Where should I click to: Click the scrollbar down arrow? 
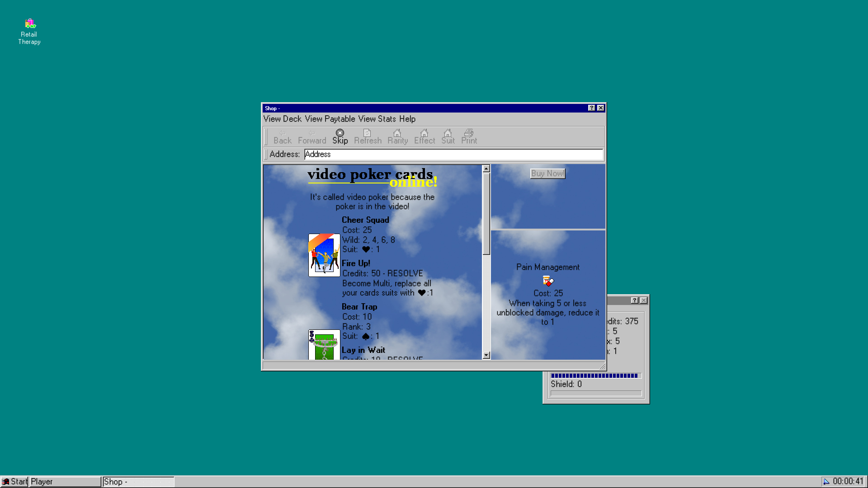486,355
